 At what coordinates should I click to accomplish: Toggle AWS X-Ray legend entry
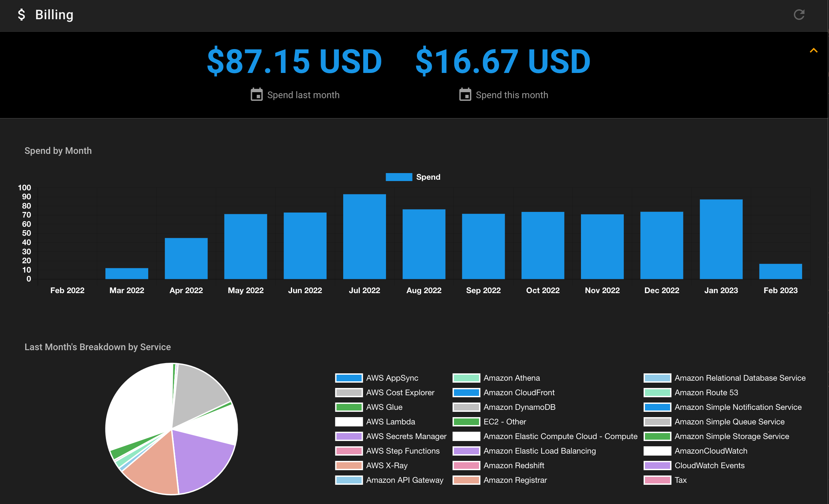point(371,465)
